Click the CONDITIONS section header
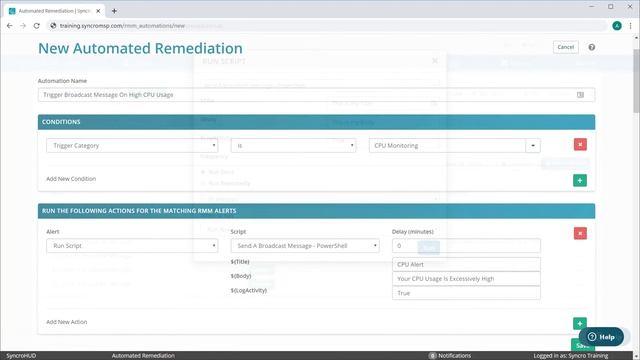 pos(316,122)
